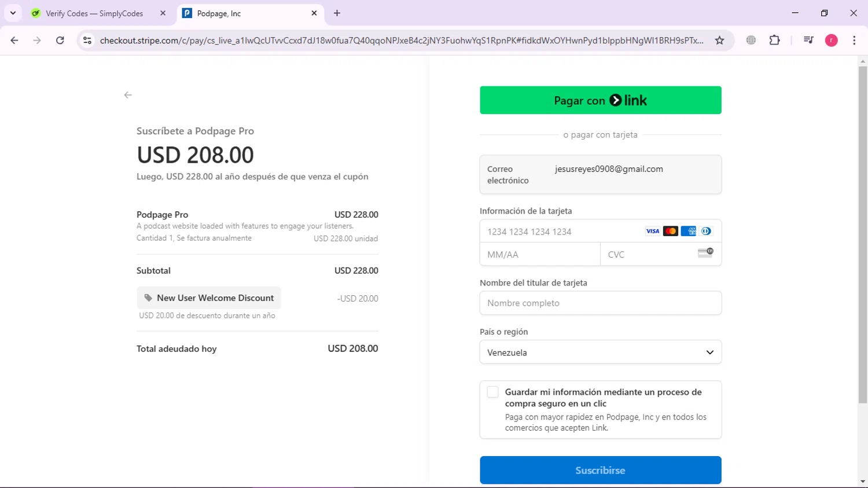Click the USD 208.00 main price heading
This screenshot has height=488, width=868.
(x=195, y=155)
